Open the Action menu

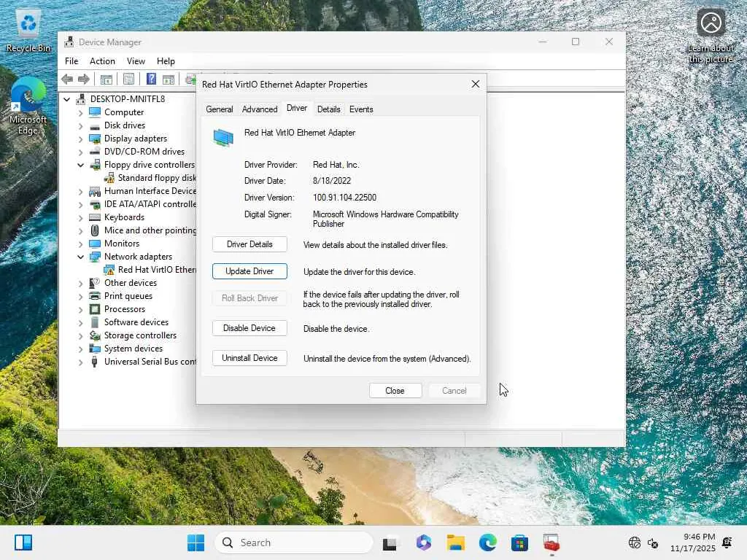tap(102, 61)
